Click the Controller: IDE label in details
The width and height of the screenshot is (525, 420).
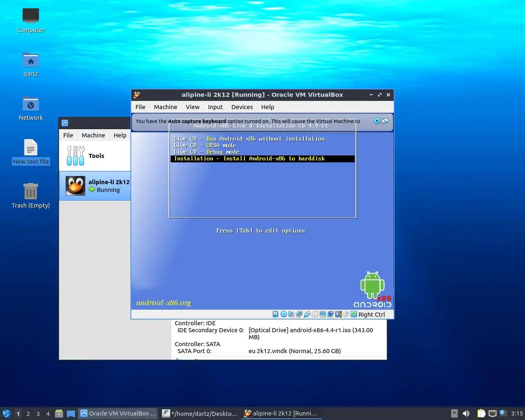point(195,323)
